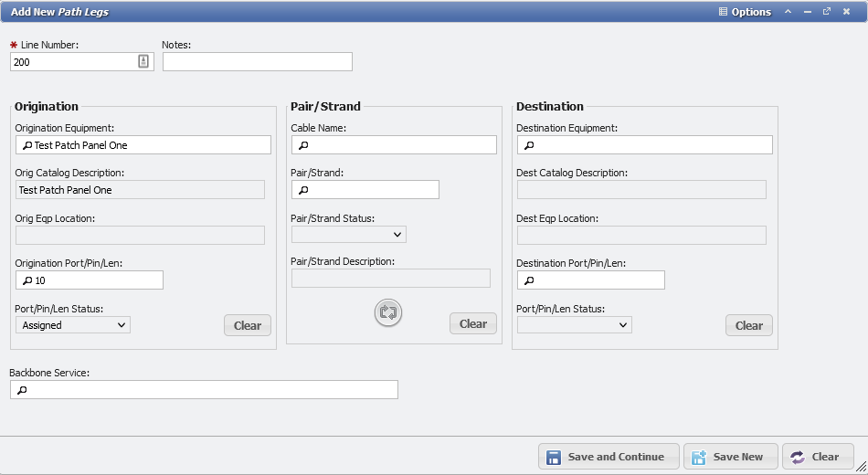Click the swap origination/destination round icon

pos(388,312)
